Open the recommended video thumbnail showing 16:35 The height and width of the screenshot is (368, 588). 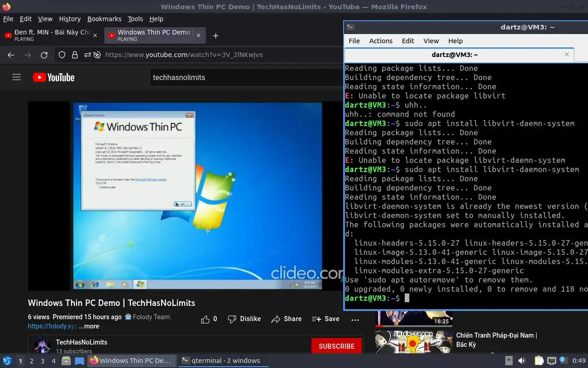[413, 319]
